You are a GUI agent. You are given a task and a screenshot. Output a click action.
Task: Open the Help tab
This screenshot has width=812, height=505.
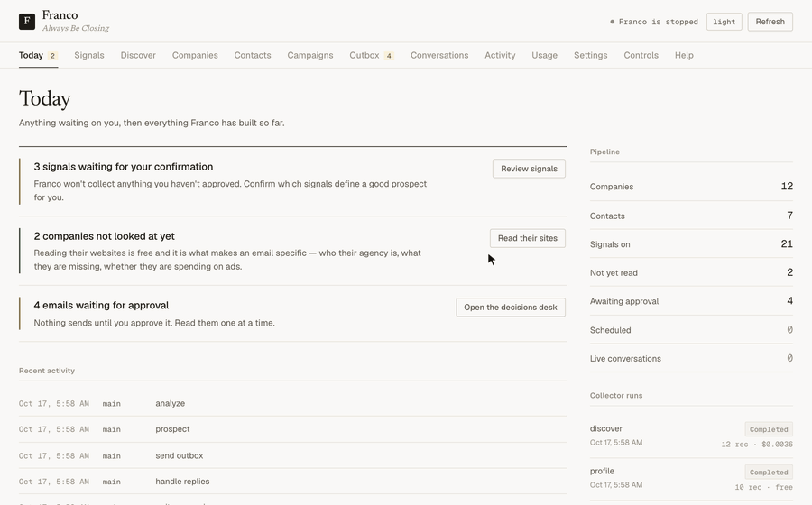pyautogui.click(x=684, y=55)
